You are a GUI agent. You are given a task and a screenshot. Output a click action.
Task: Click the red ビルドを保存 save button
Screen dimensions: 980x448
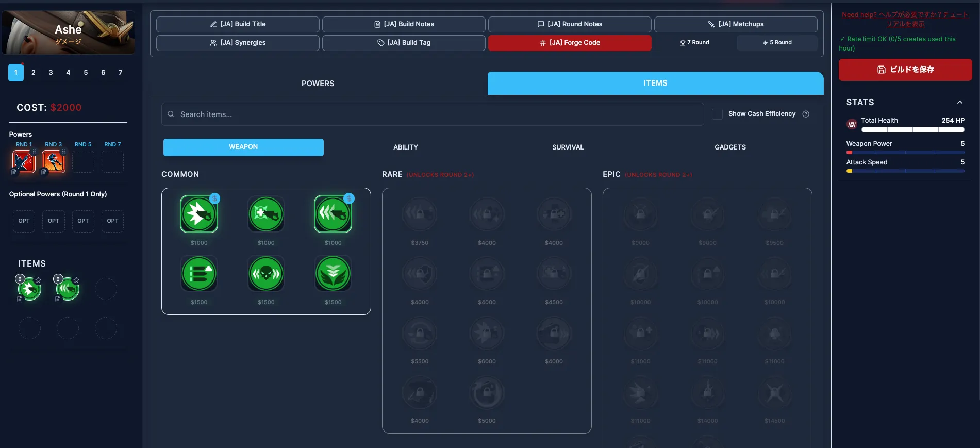(x=905, y=70)
